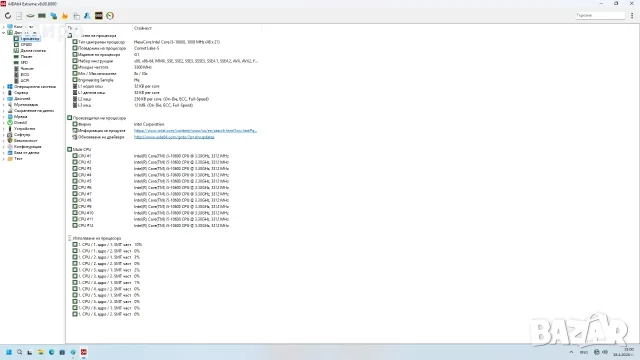This screenshot has width=640, height=360.
Task: Select CPUID in the left tree
Action: pos(26,44)
